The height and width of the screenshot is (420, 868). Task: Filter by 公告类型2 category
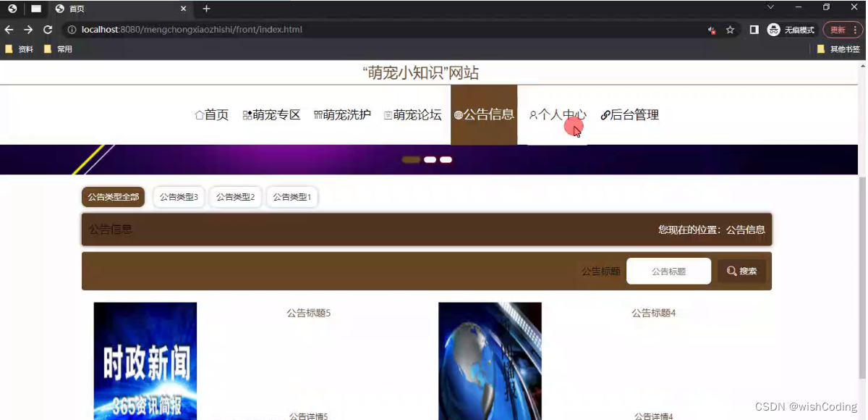[x=235, y=196]
